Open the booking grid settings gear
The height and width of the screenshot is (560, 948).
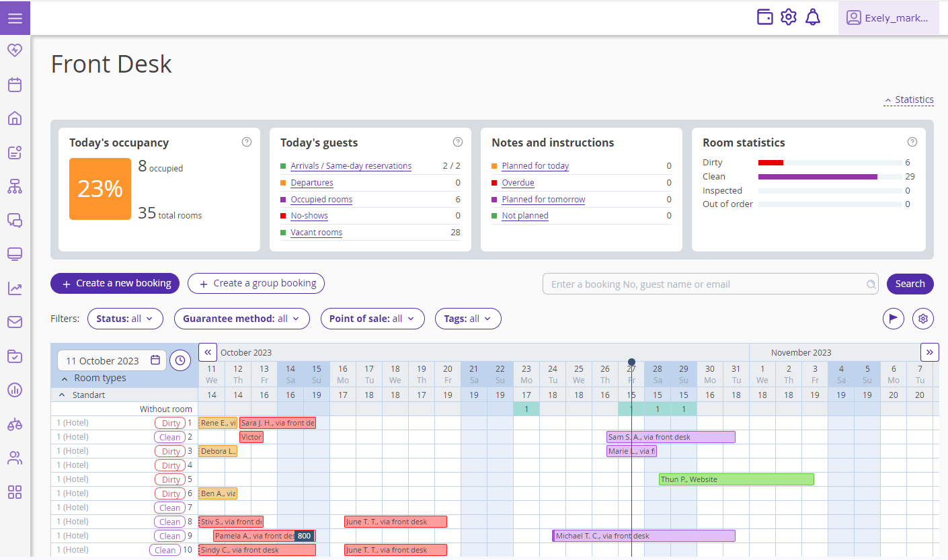coord(923,319)
